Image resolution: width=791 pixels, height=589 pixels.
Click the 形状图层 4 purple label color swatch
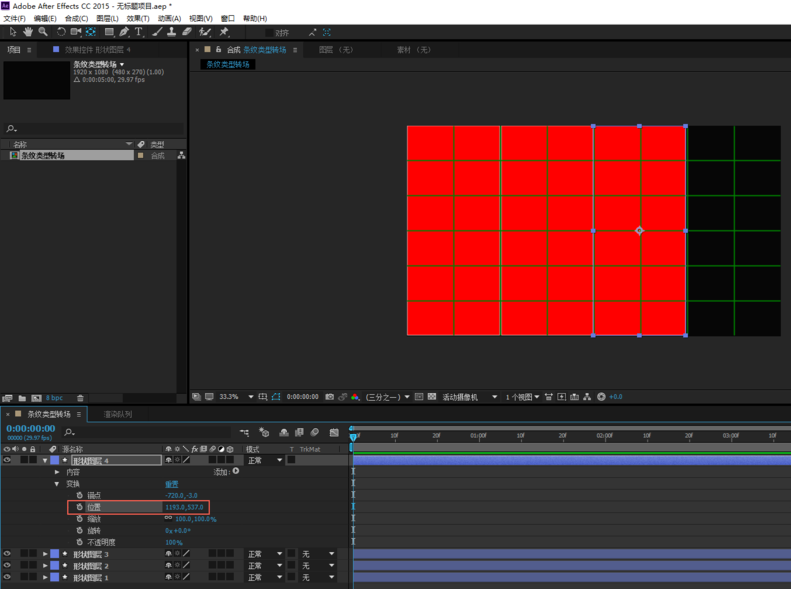(54, 460)
